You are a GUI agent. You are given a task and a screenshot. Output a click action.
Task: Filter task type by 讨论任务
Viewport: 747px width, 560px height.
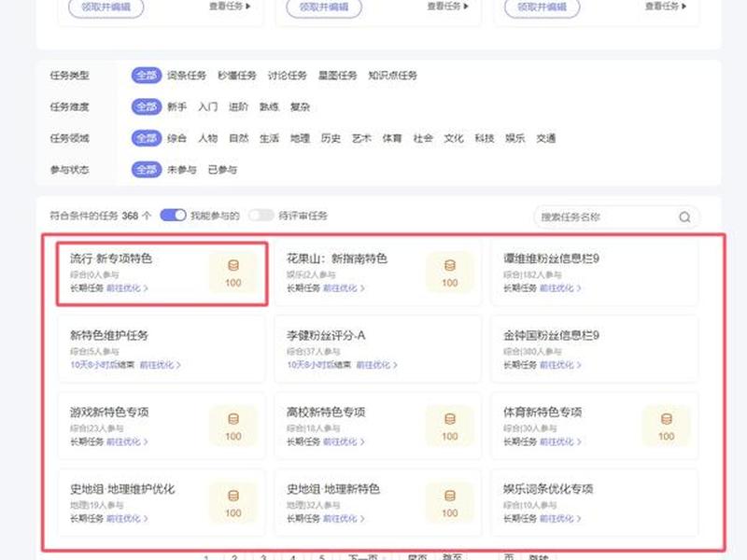coord(288,76)
